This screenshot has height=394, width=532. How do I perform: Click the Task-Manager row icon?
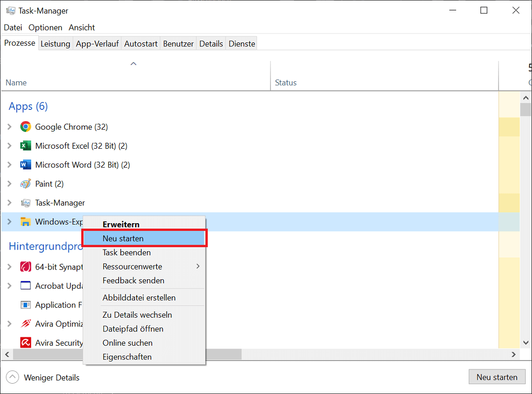pos(26,203)
